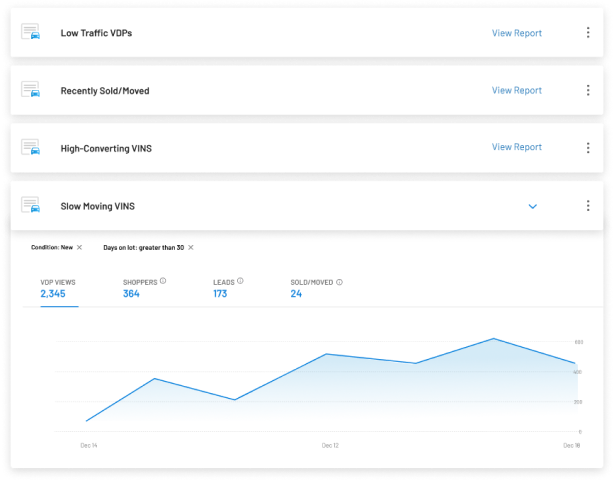This screenshot has width=614, height=482.
Task: Open the options menu for High-Converting VINS
Action: (x=587, y=147)
